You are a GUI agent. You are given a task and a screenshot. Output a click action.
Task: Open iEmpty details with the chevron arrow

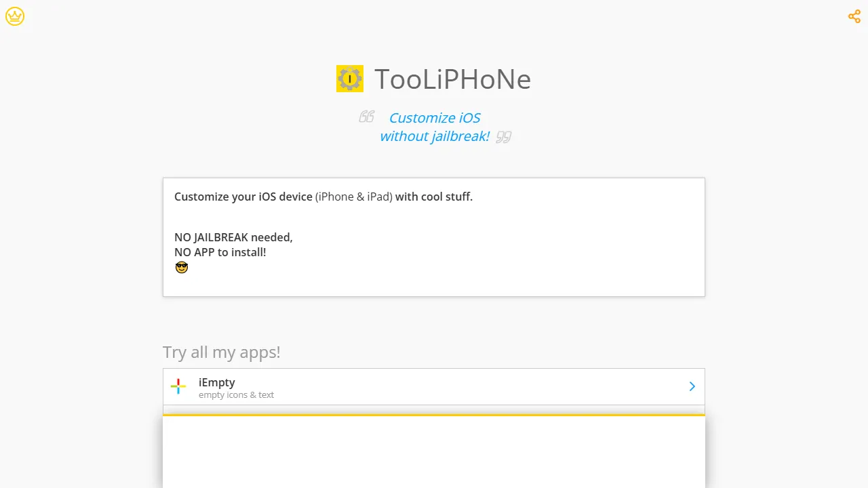click(x=692, y=386)
